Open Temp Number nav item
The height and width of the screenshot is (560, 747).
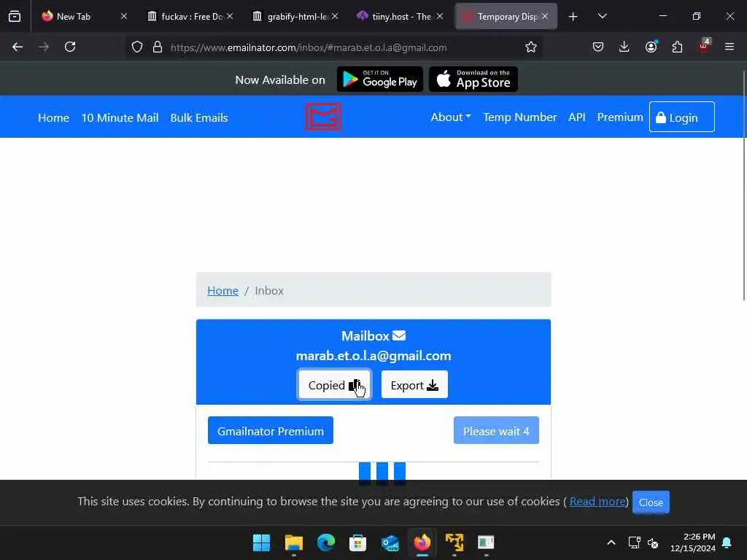tap(519, 117)
